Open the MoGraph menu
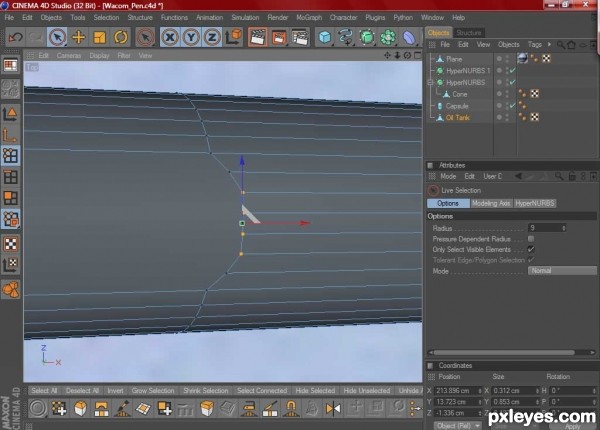The width and height of the screenshot is (600, 430). click(309, 18)
